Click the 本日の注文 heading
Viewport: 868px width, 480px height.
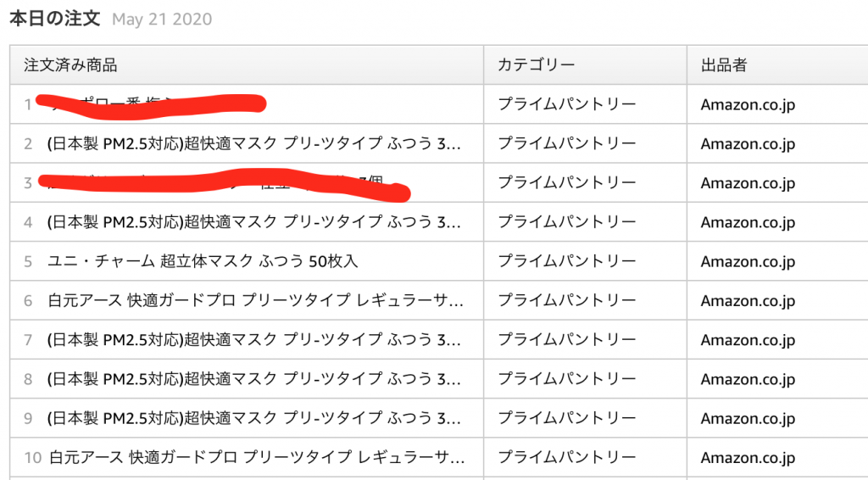point(55,19)
